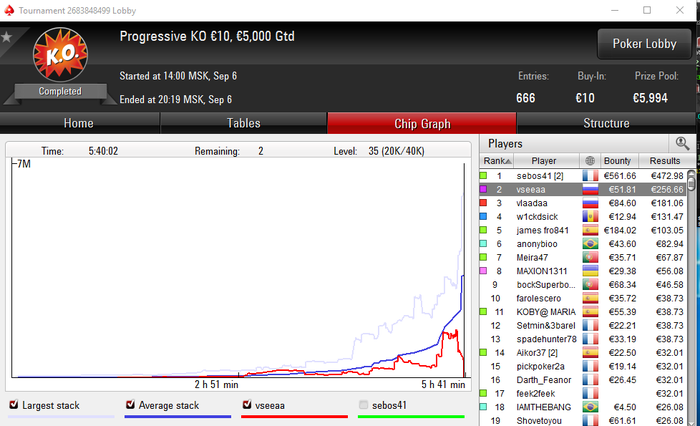
Task: Click Spain flag beside KOBY@ MARIA
Action: click(590, 312)
